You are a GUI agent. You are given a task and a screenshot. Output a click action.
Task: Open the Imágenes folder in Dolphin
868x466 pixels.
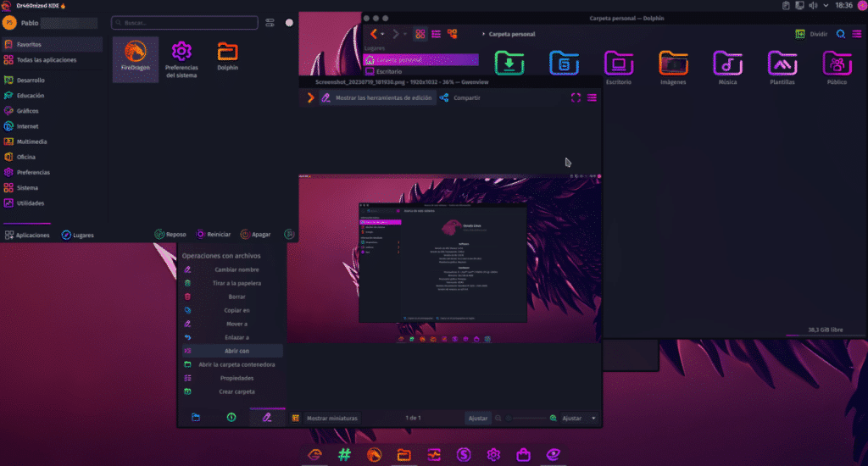(x=673, y=67)
